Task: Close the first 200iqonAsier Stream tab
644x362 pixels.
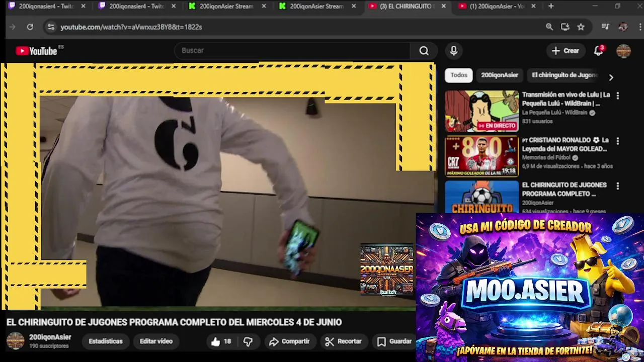Action: click(264, 6)
